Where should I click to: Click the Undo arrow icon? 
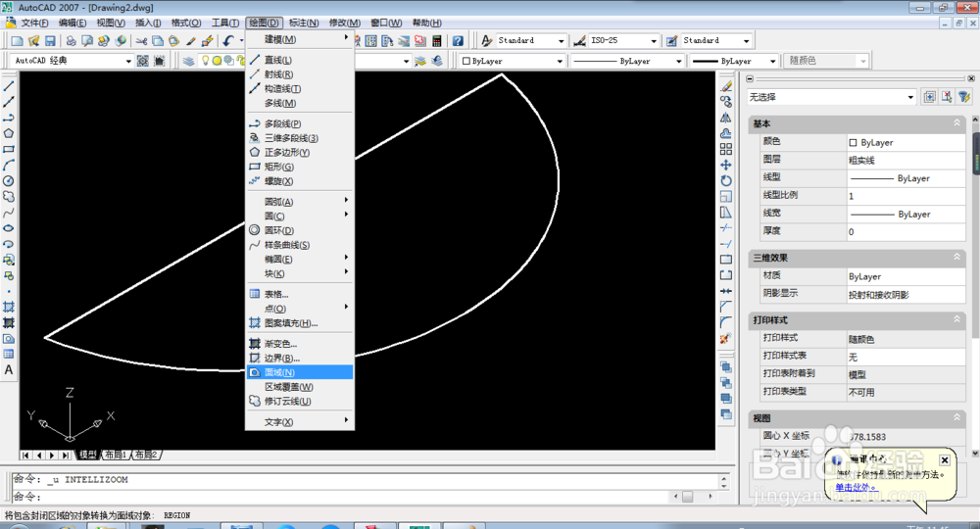pos(228,40)
